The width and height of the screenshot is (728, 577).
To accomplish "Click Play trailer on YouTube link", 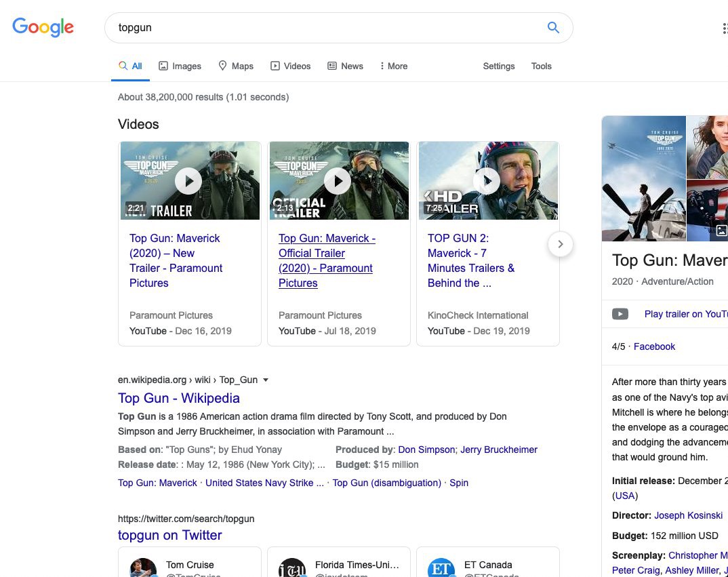I will [x=686, y=314].
